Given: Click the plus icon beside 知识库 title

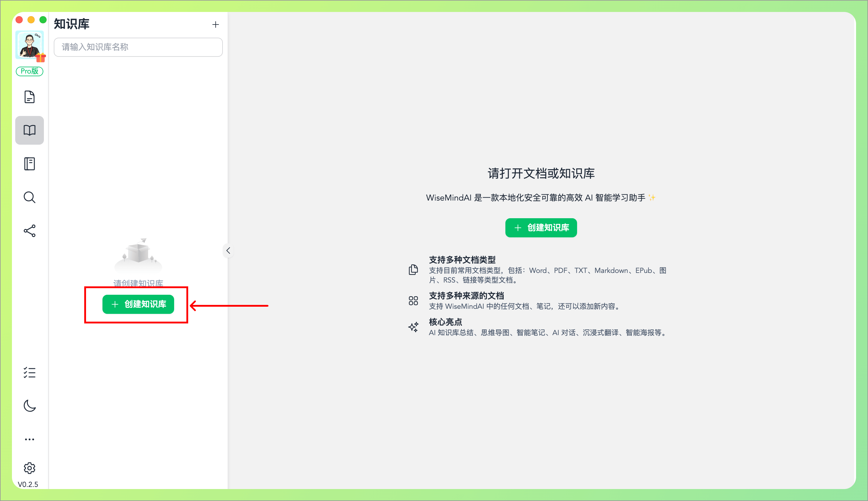Looking at the screenshot, I should [x=216, y=25].
